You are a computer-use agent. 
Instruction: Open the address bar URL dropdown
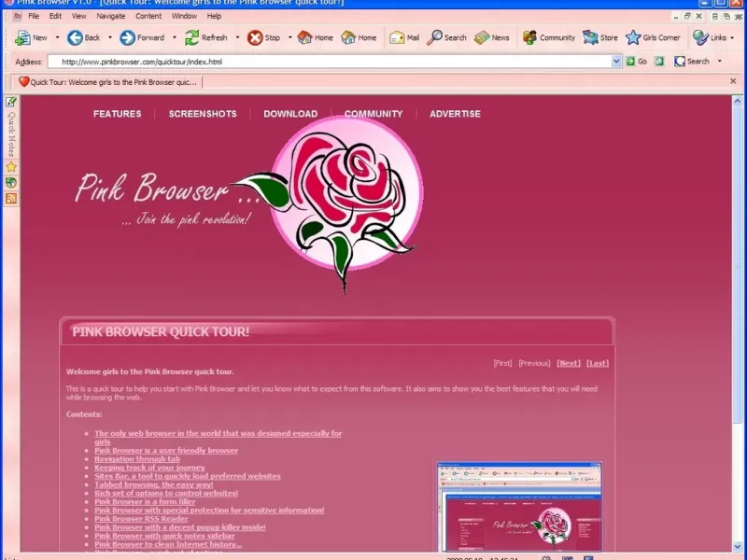[616, 62]
